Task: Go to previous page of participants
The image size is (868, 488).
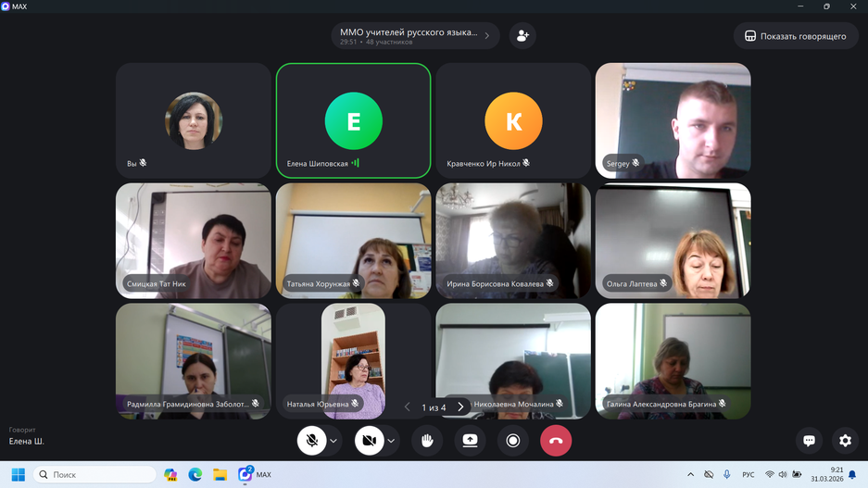Action: point(408,407)
